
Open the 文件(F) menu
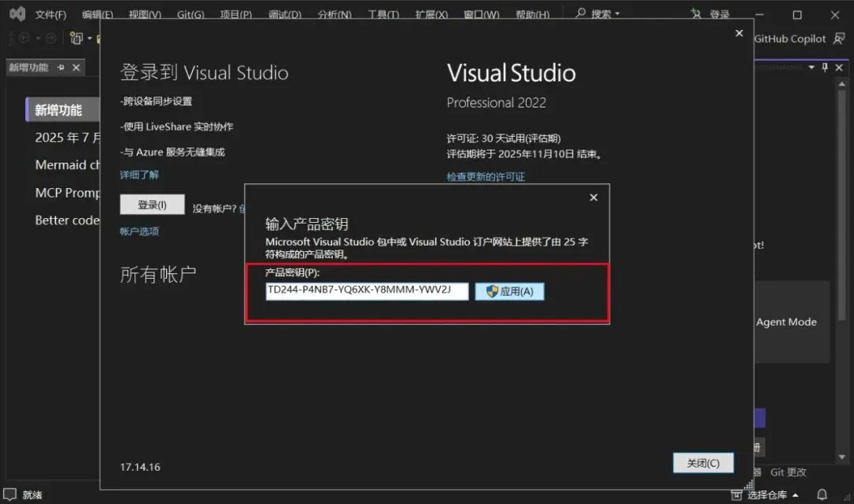click(x=51, y=15)
